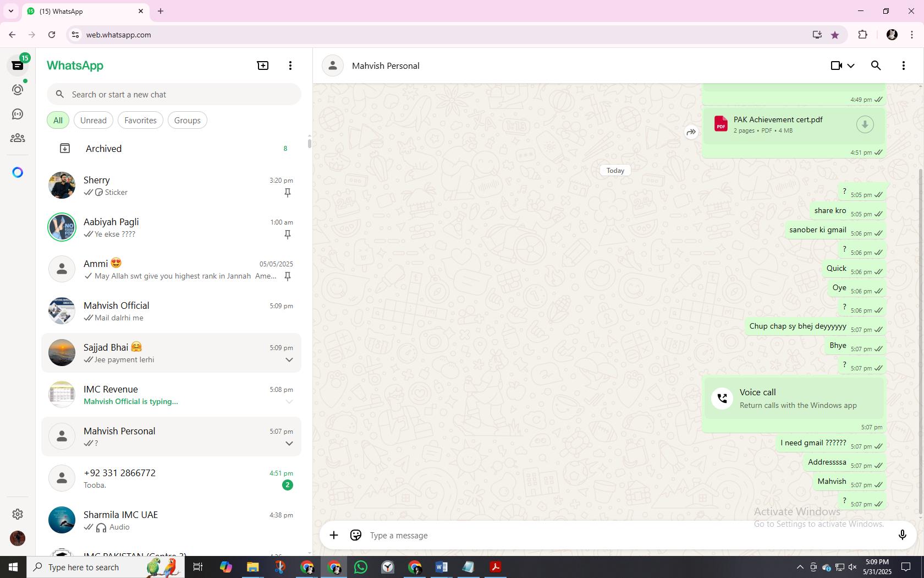Click the Voice call phone icon bubble
924x578 pixels.
[722, 398]
